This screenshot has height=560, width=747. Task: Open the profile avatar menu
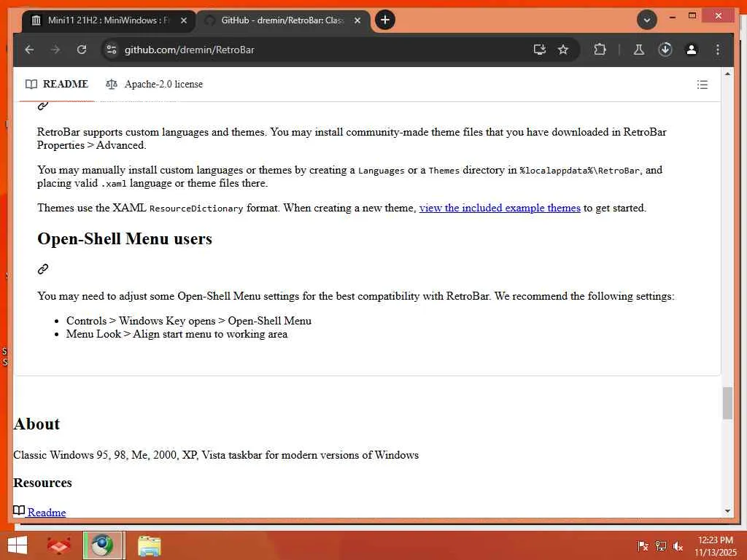pyautogui.click(x=692, y=50)
